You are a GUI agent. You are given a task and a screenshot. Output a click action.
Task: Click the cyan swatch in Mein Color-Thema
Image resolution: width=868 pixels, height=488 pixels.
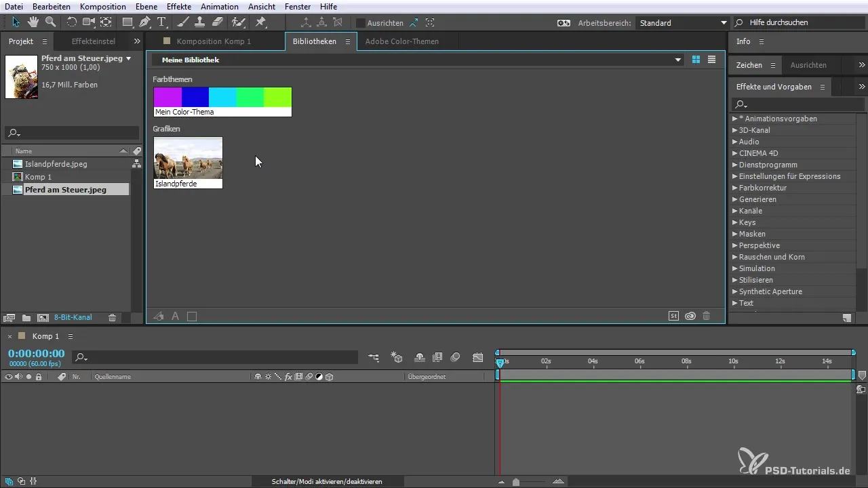pyautogui.click(x=222, y=97)
